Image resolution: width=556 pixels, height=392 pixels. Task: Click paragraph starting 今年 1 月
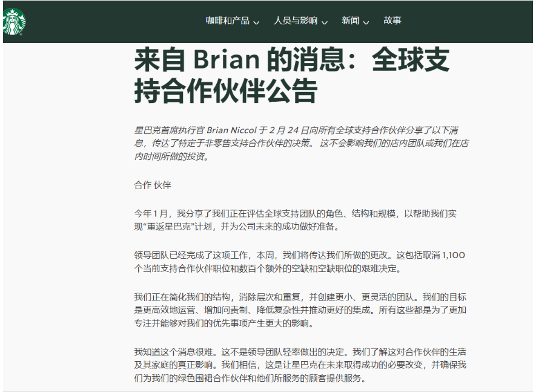[296, 220]
